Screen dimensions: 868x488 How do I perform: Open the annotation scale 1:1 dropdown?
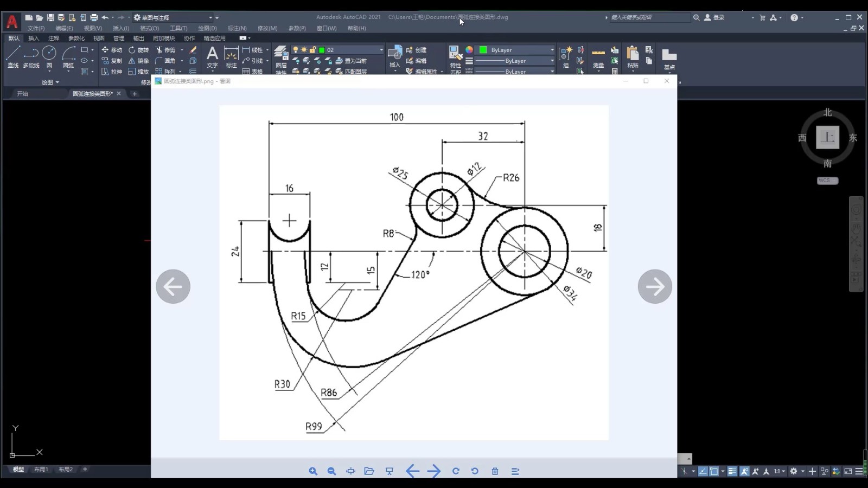780,471
